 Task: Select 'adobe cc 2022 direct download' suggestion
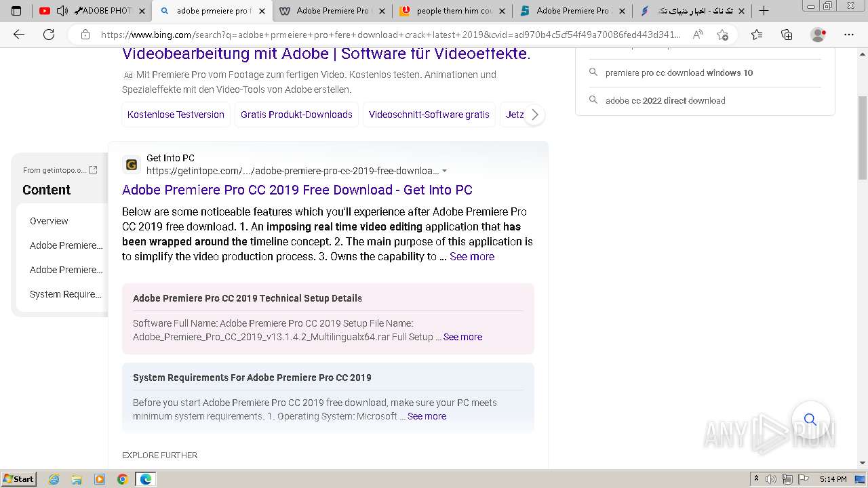(665, 100)
